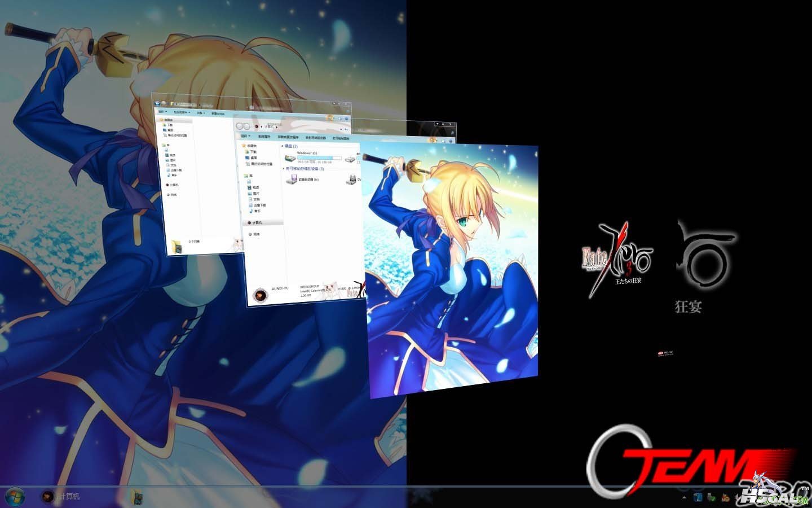Viewport: 812px width, 508px height.
Task: Open 音乐 in the folder window sidebar
Action: click(x=173, y=175)
